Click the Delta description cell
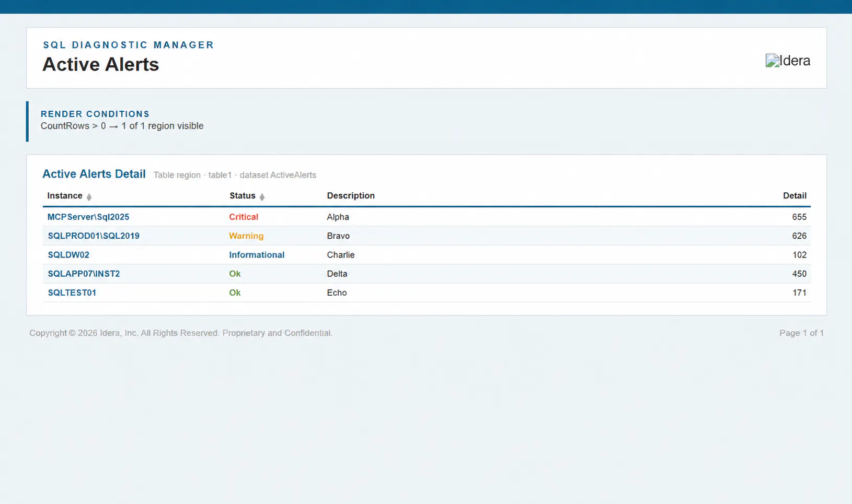The width and height of the screenshot is (852, 504). (x=337, y=274)
